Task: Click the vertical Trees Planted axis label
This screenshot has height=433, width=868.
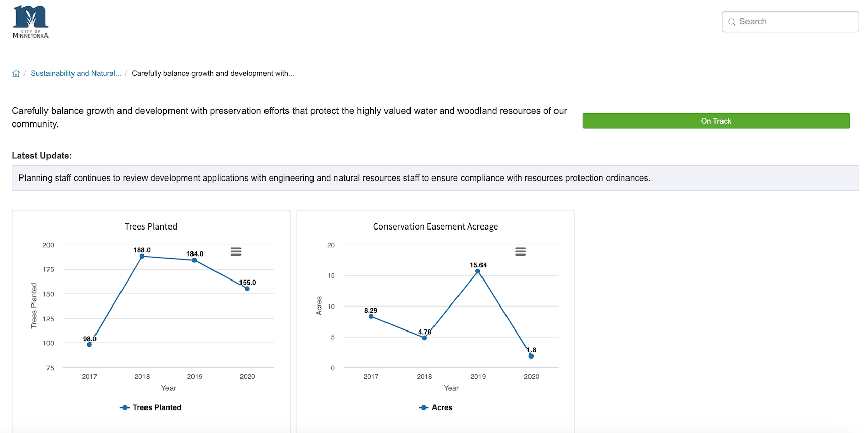Action: [x=34, y=305]
